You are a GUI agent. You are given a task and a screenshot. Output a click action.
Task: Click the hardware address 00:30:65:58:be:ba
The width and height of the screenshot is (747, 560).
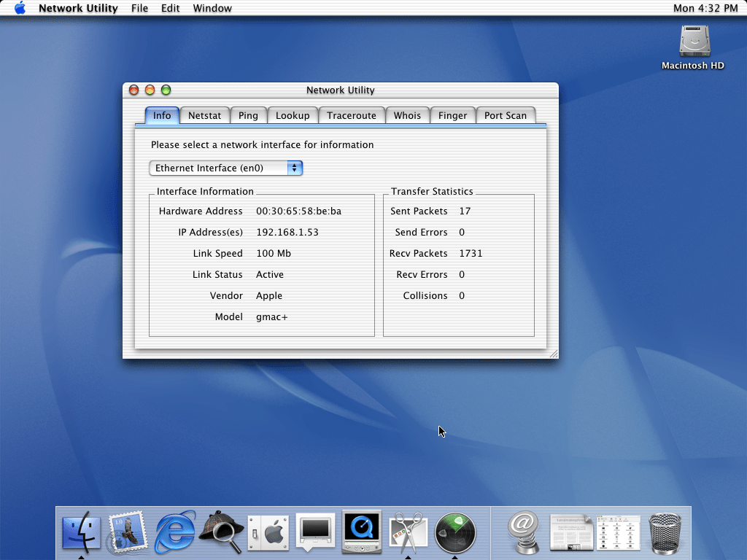click(x=298, y=211)
